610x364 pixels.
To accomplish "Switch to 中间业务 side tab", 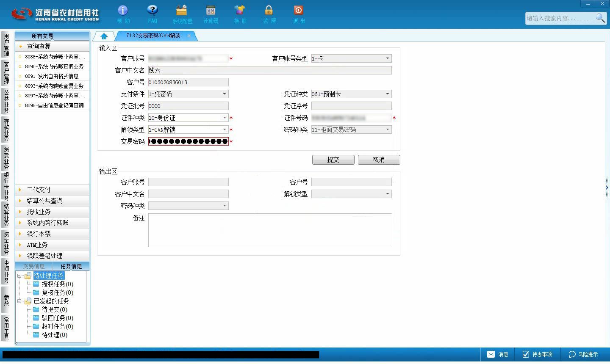I will tap(6, 271).
